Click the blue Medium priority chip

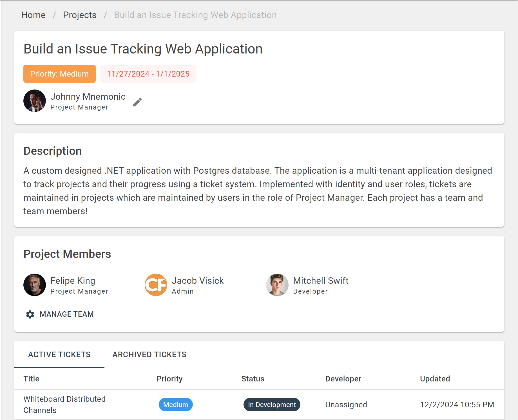[x=176, y=405]
